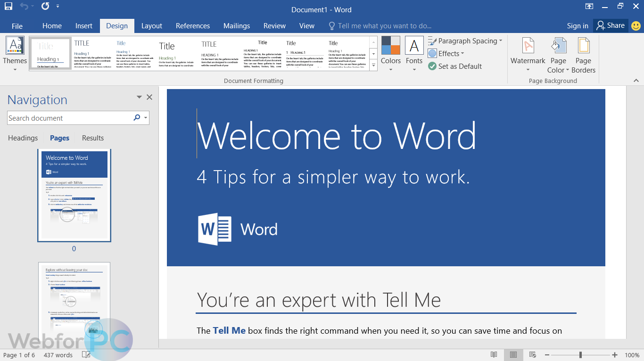This screenshot has height=361, width=644.
Task: Switch to Results in Navigation pane
Action: 93,138
